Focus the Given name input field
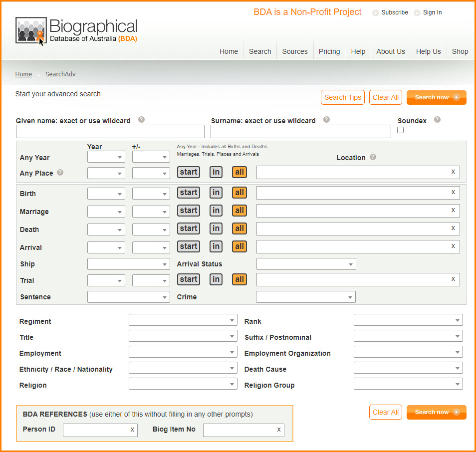 click(x=110, y=131)
